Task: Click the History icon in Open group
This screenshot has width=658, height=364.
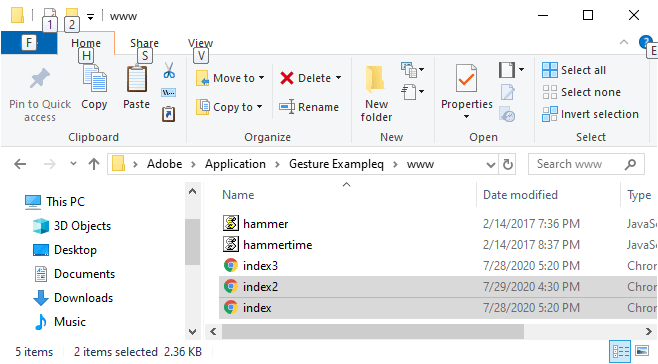Action: [x=507, y=114]
